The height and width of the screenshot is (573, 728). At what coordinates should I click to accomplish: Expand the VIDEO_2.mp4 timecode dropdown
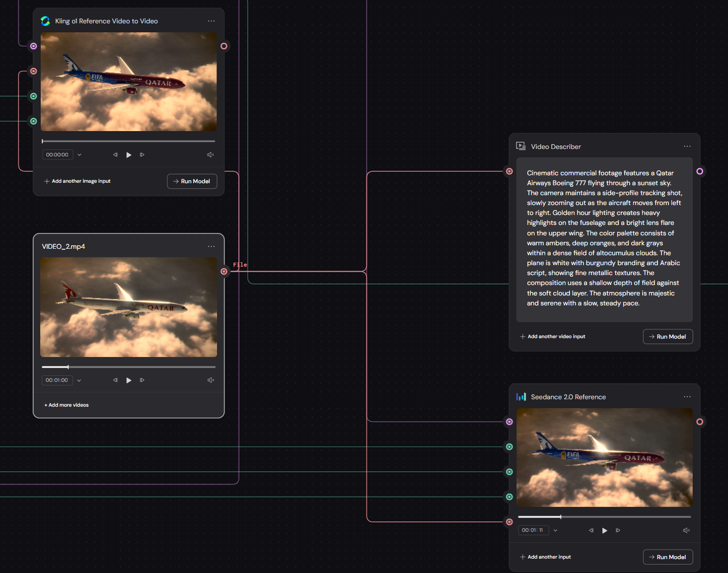click(79, 380)
